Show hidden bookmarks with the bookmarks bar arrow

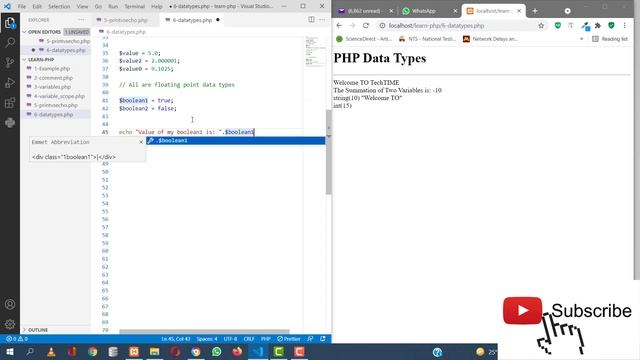click(x=581, y=39)
